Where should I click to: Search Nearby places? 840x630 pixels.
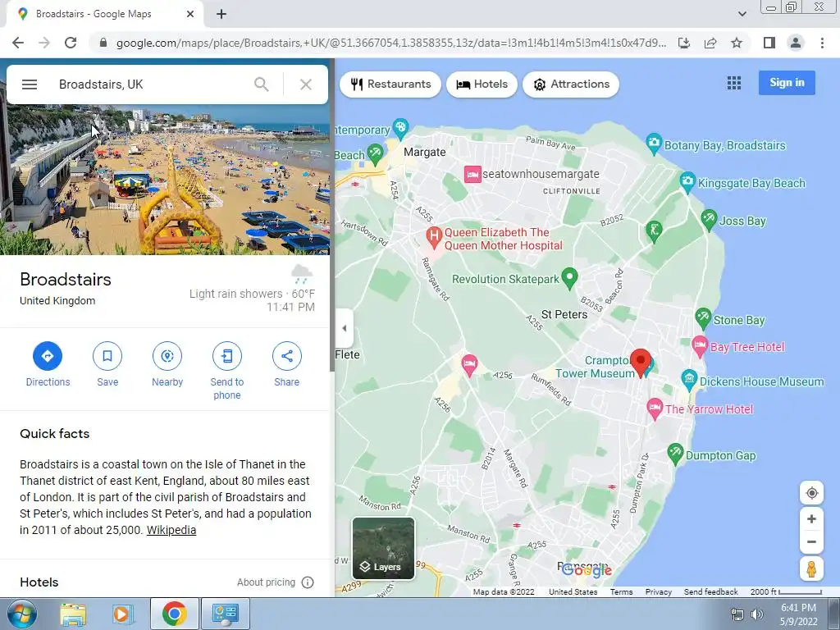(167, 364)
